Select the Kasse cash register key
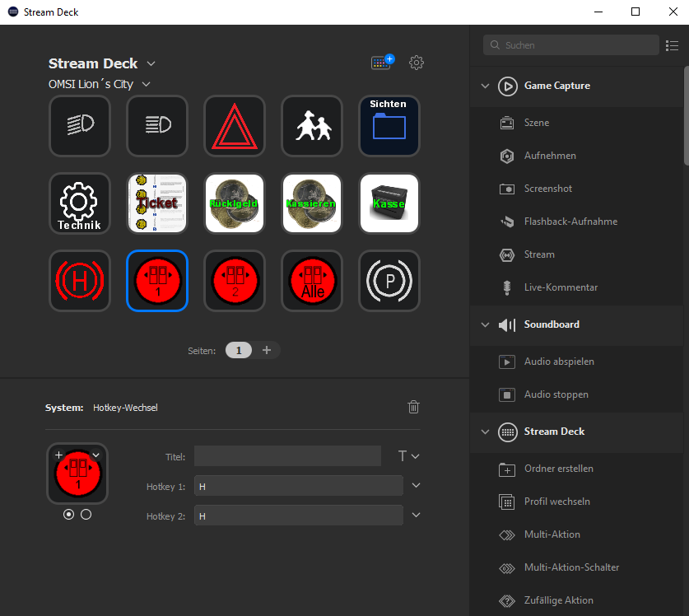The image size is (689, 616). point(389,203)
